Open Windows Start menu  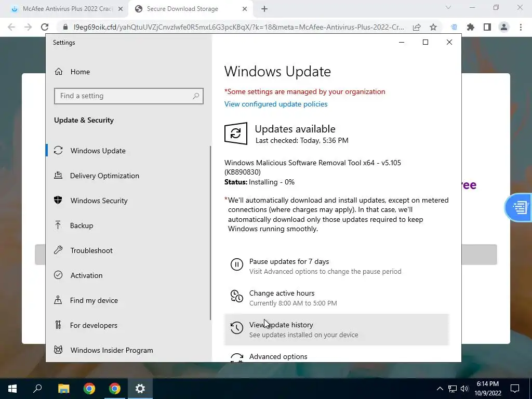coord(12,389)
